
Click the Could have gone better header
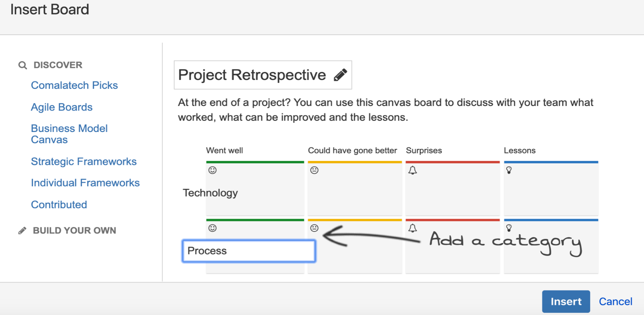(x=352, y=150)
